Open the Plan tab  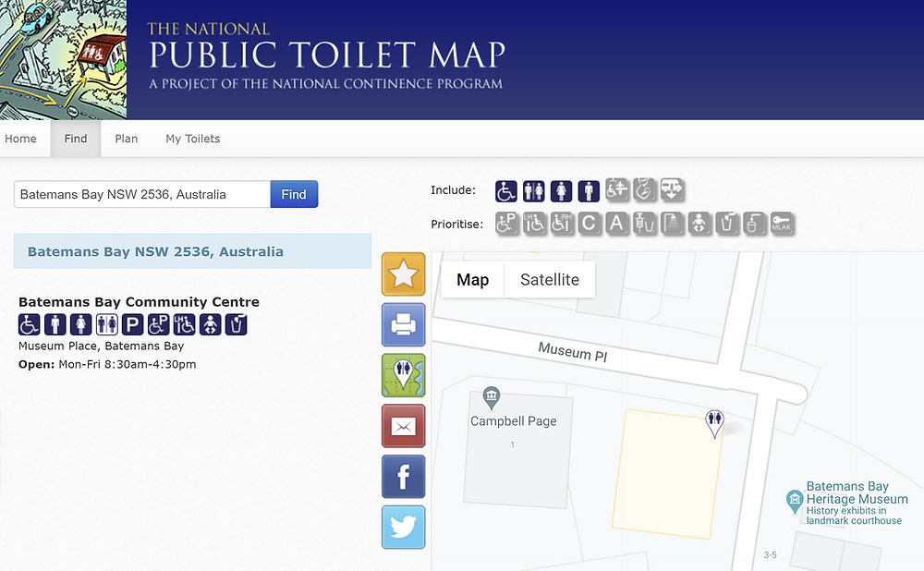tap(126, 139)
